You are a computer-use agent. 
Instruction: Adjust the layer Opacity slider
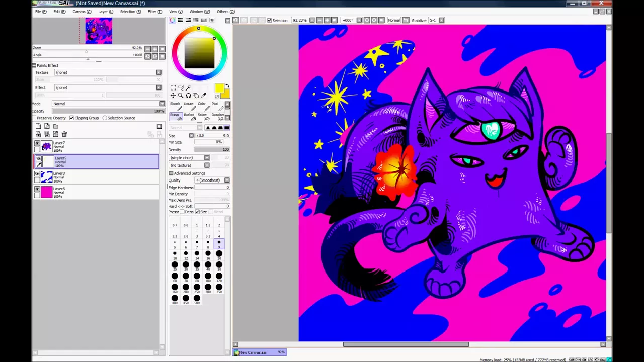click(108, 111)
